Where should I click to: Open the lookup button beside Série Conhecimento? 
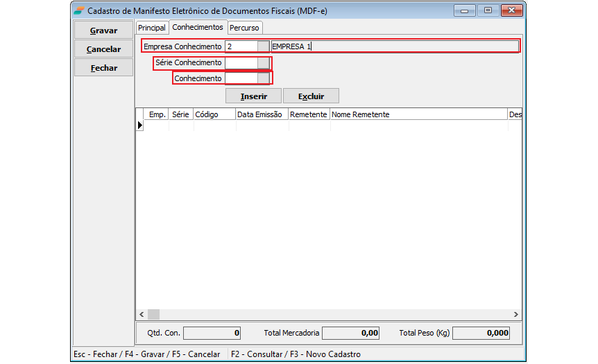(264, 63)
